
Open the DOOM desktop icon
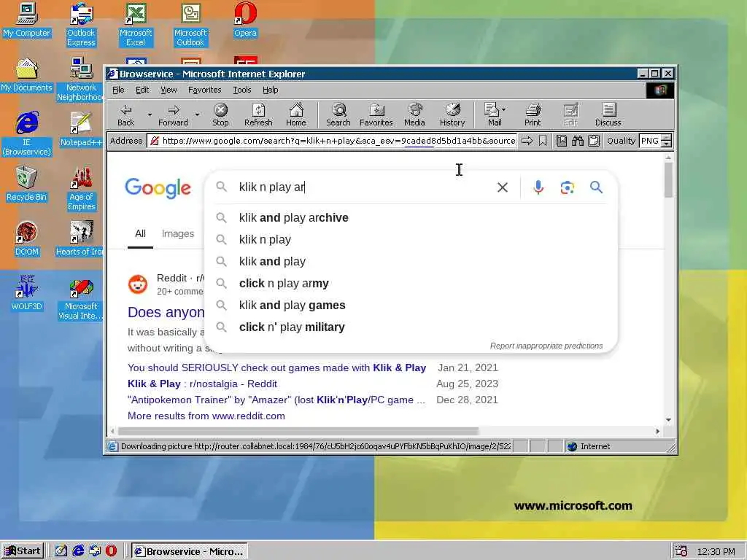tap(27, 239)
